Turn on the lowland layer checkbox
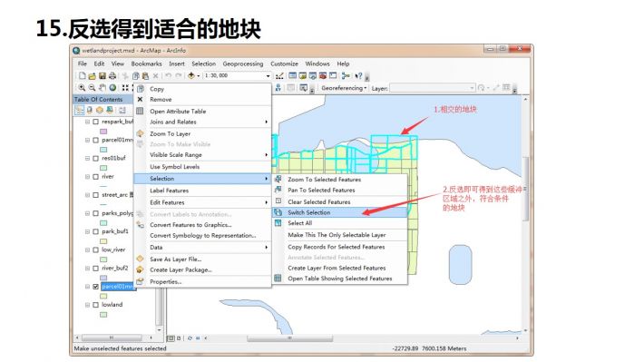This screenshot has width=644, height=362. pos(96,305)
